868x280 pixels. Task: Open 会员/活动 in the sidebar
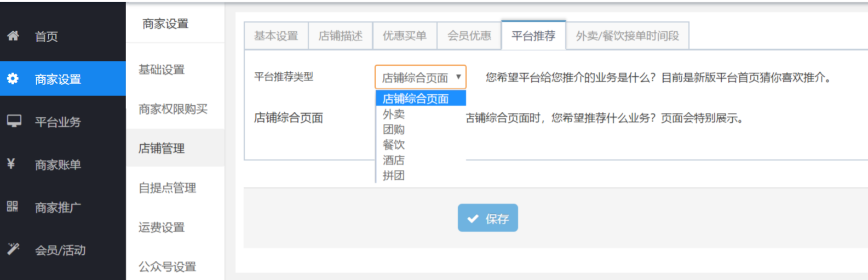click(63, 250)
